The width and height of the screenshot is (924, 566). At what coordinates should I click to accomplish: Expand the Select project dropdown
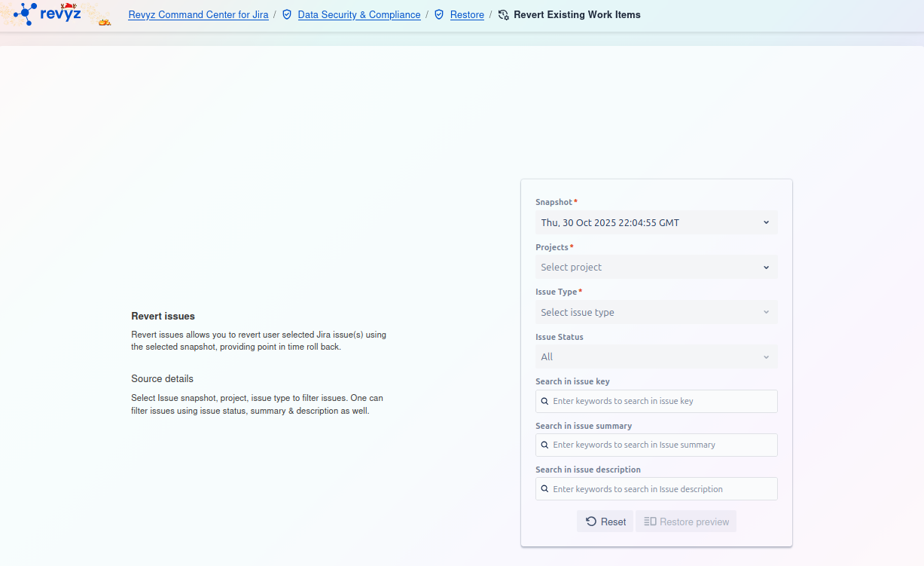pos(656,267)
